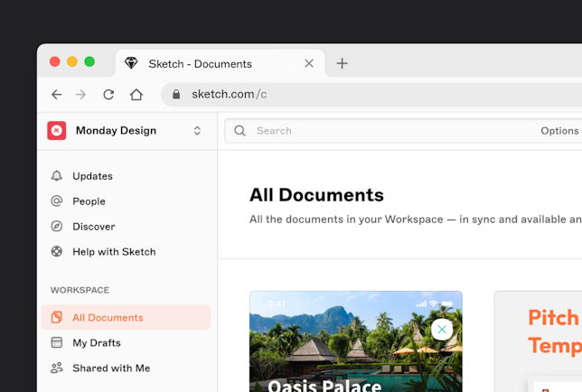
Task: Reload the page with refresh button
Action: pyautogui.click(x=108, y=94)
